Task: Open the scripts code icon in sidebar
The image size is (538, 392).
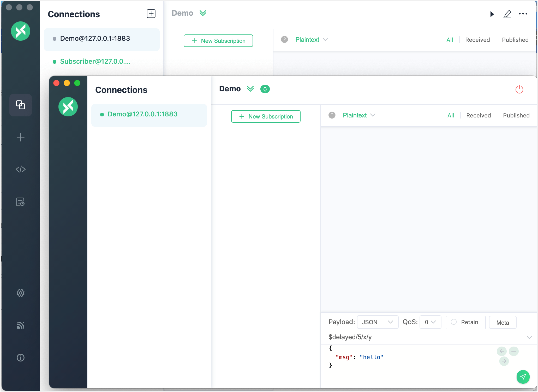Action: coord(21,169)
